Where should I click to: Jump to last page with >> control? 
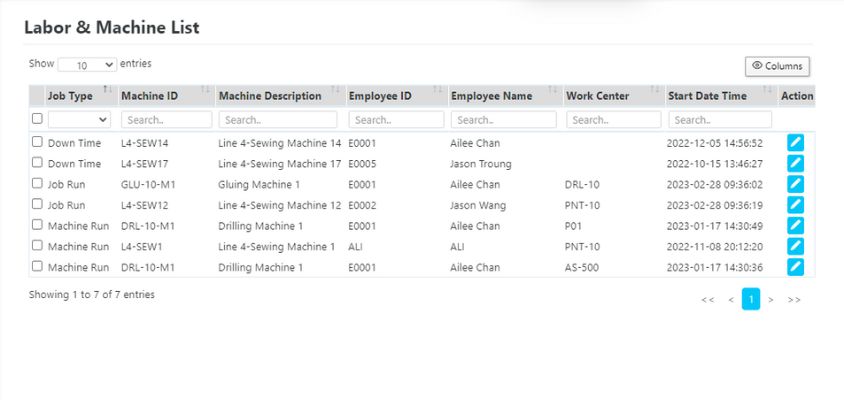point(793,299)
